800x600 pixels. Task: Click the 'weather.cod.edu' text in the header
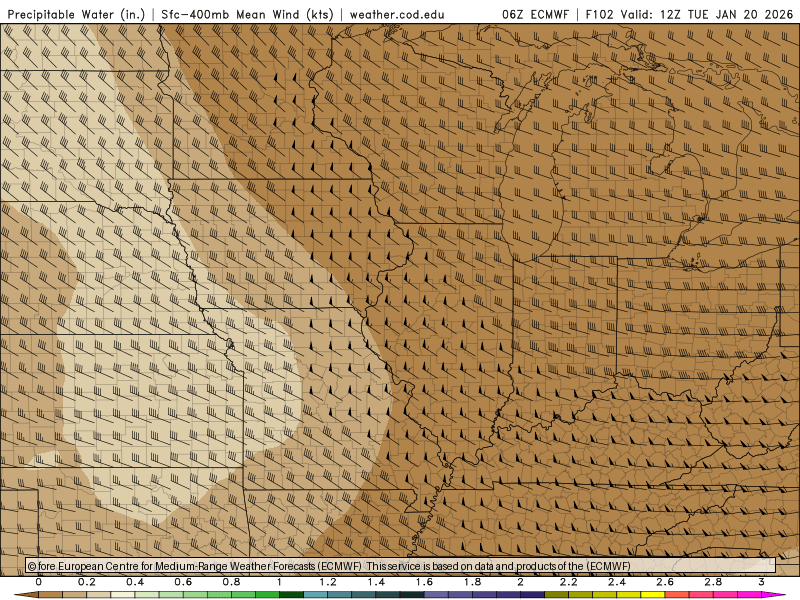pyautogui.click(x=397, y=14)
